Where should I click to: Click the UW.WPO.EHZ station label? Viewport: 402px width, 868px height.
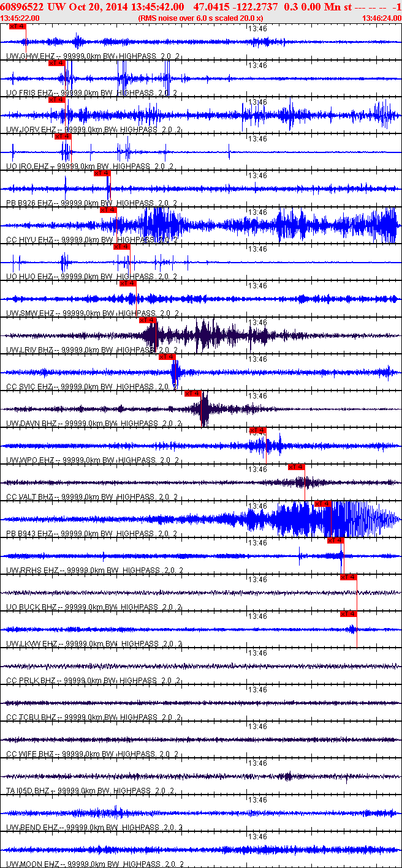(x=30, y=460)
